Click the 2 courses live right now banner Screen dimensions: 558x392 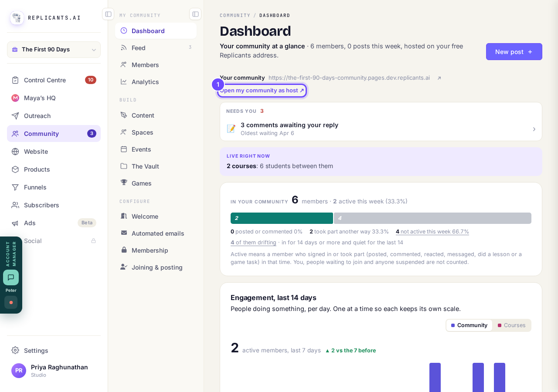[381, 162]
